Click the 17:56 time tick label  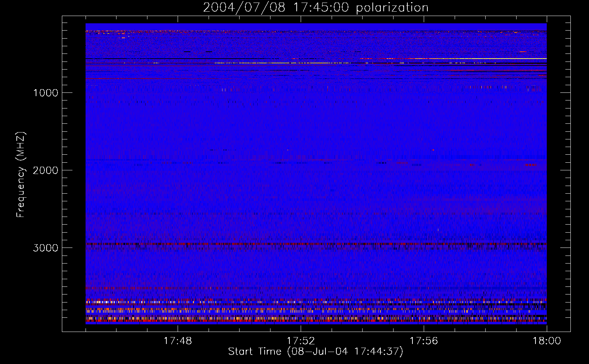tap(424, 341)
